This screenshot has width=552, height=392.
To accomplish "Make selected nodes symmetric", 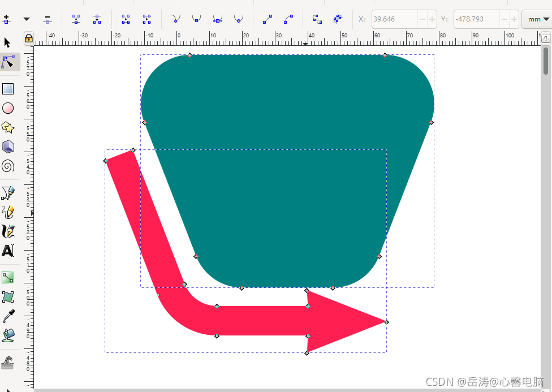I will [x=218, y=19].
